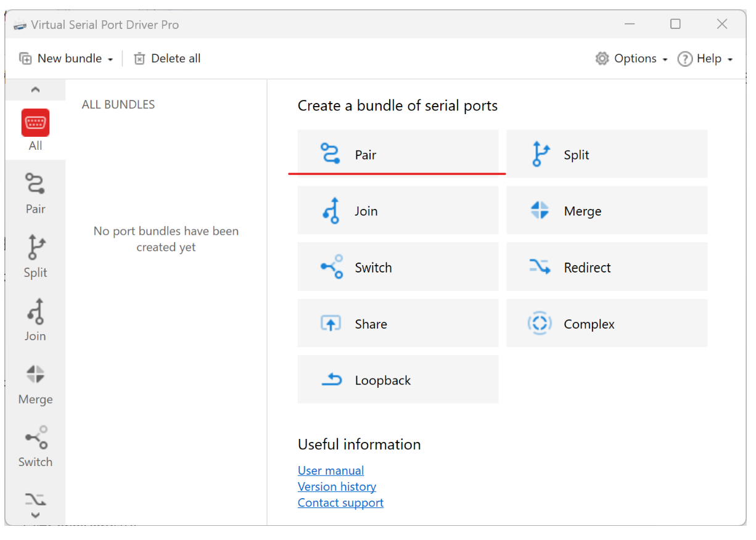
Task: Choose the Merge bundle tile
Action: coord(607,211)
